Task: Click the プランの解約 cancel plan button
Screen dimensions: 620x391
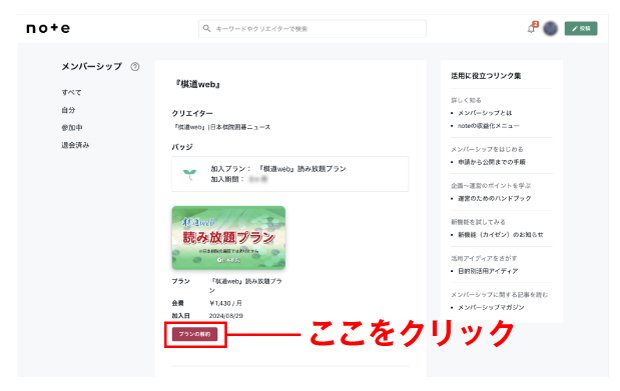Action: 195,334
